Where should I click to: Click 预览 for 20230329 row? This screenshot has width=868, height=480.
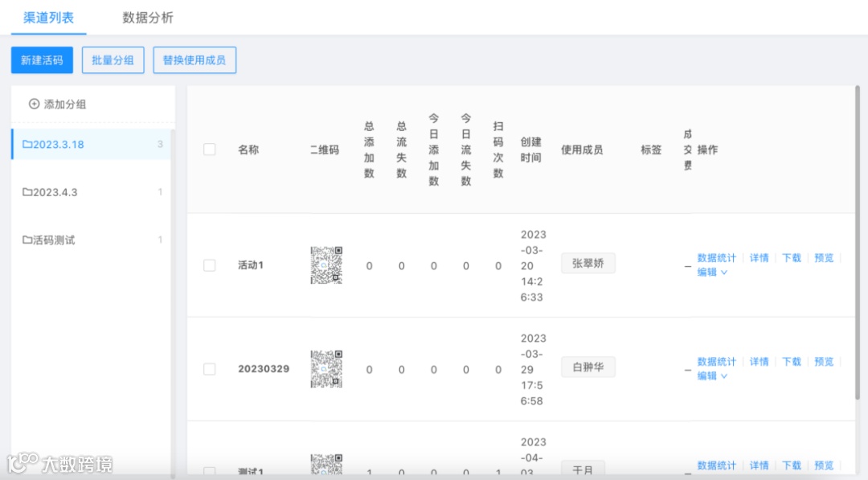(824, 362)
